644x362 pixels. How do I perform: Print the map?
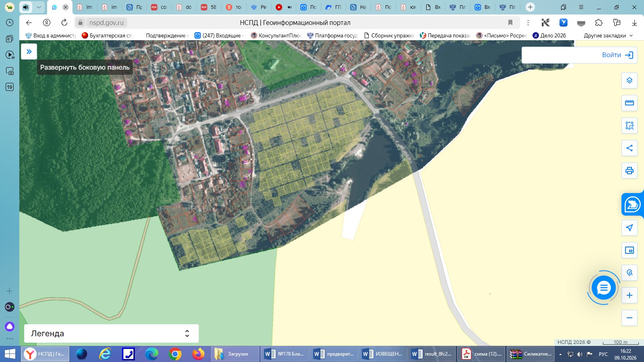coord(630,171)
